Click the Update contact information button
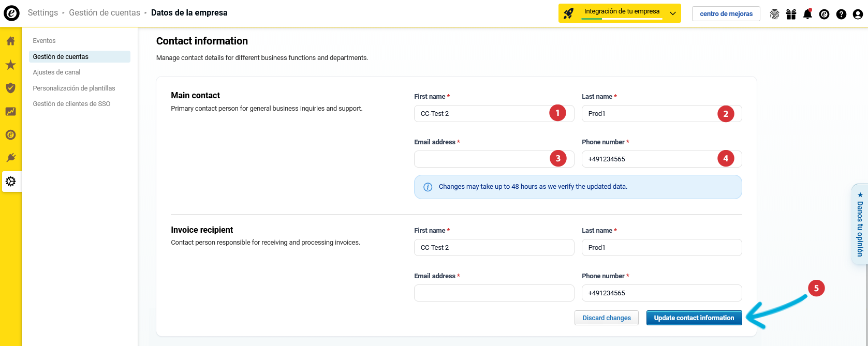The image size is (868, 346). coord(694,318)
